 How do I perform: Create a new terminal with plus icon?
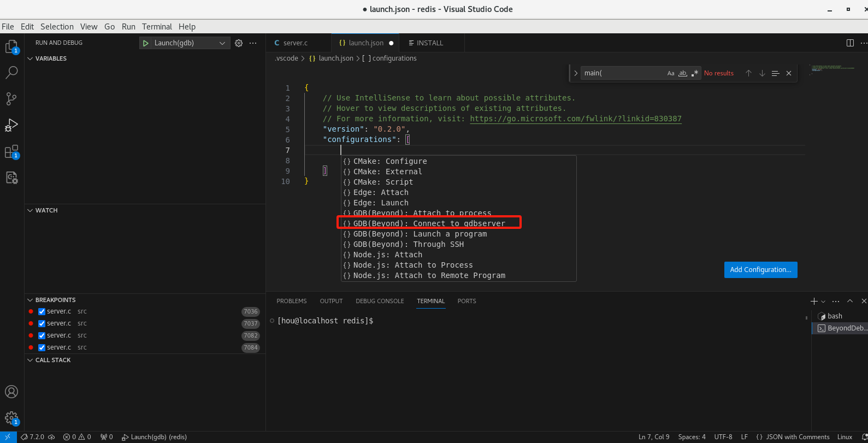click(814, 301)
